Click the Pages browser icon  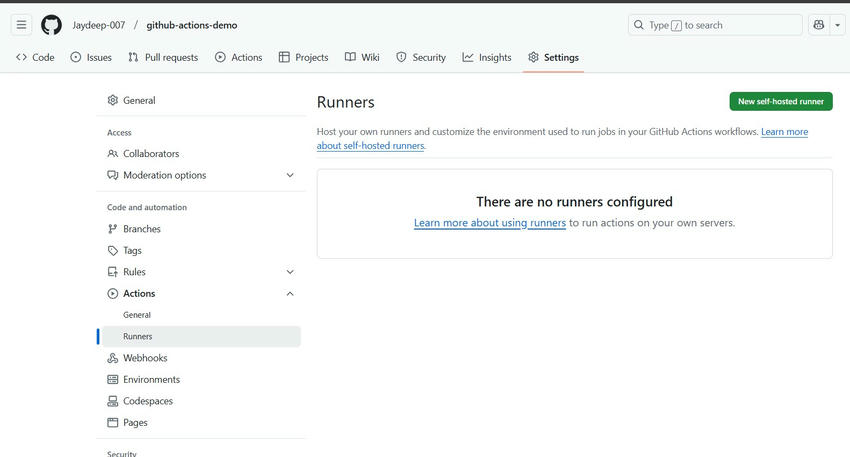[x=112, y=422]
